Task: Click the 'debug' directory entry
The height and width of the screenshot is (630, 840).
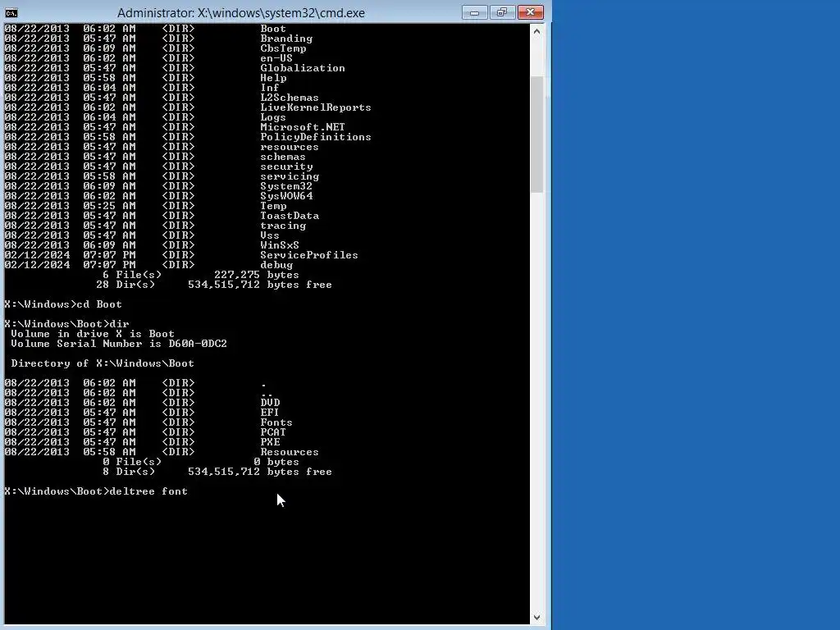Action: (x=276, y=265)
